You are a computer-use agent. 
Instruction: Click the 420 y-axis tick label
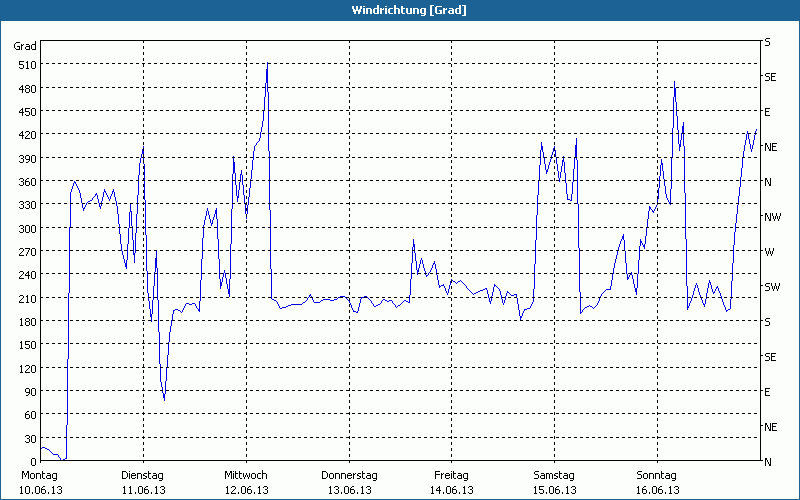(x=27, y=136)
